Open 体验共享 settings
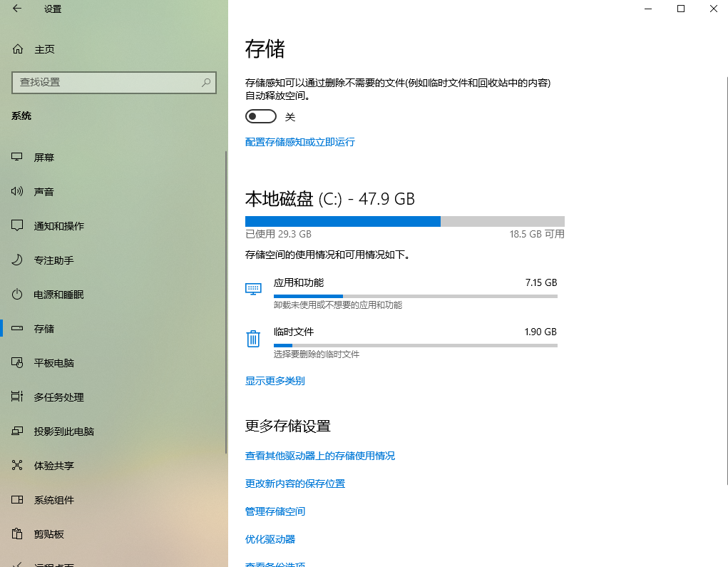The height and width of the screenshot is (567, 728). point(113,466)
